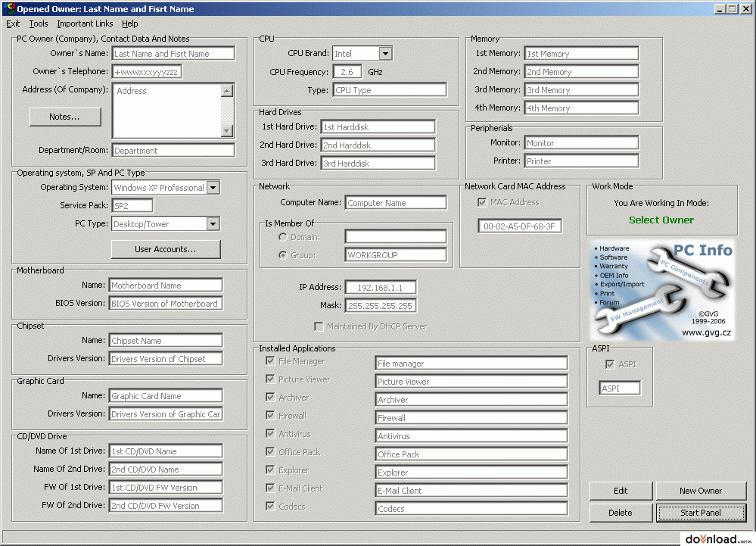Open User Accounts... dialog

pyautogui.click(x=166, y=249)
